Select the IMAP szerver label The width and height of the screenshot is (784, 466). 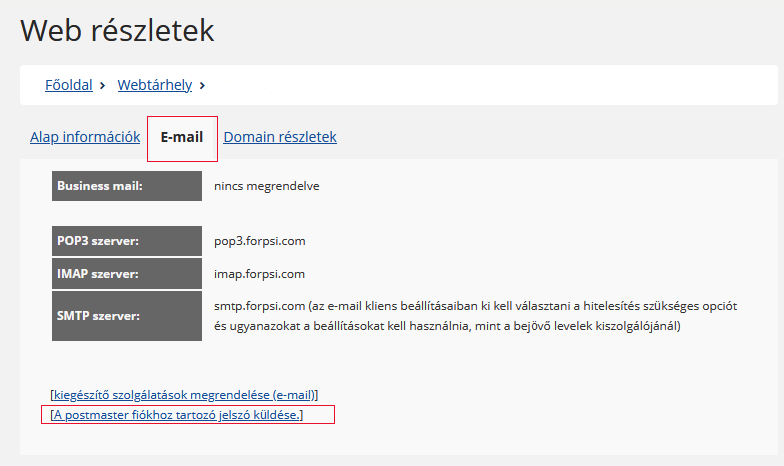tap(127, 274)
